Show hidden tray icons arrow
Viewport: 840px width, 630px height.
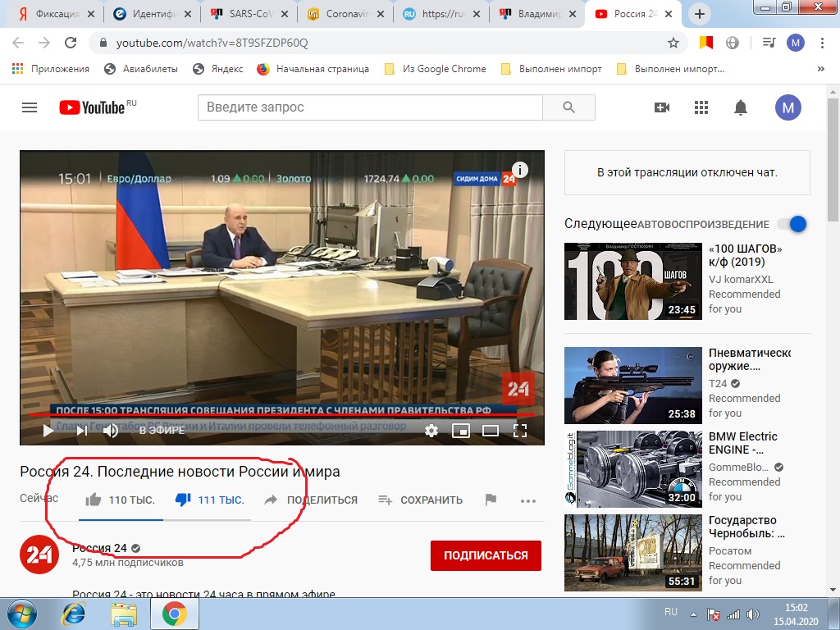[x=693, y=614]
